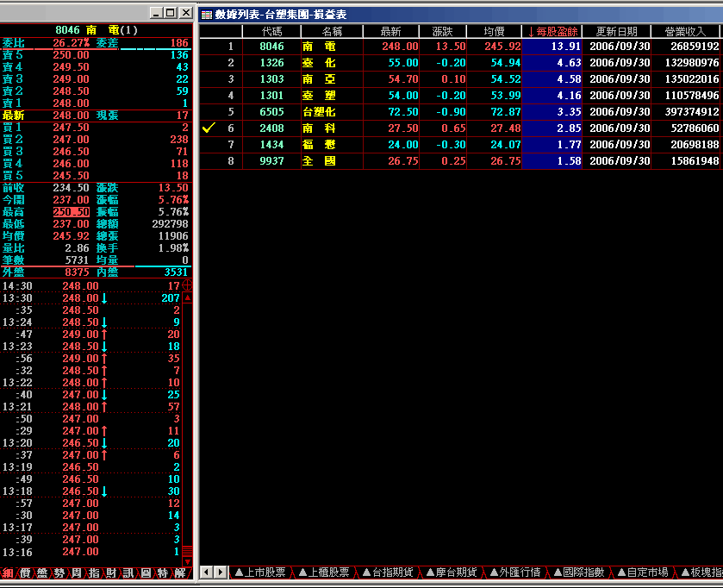Click the data list window title icon
723x588 pixels.
coord(207,15)
